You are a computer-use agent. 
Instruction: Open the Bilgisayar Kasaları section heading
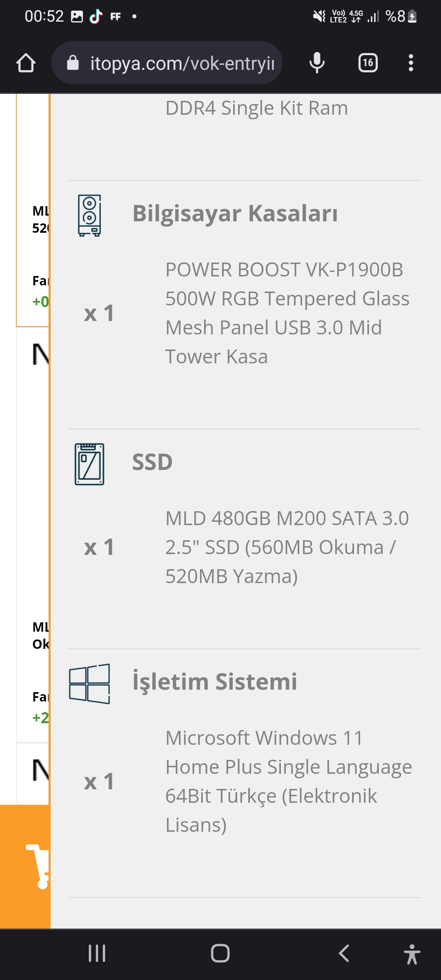(x=235, y=213)
